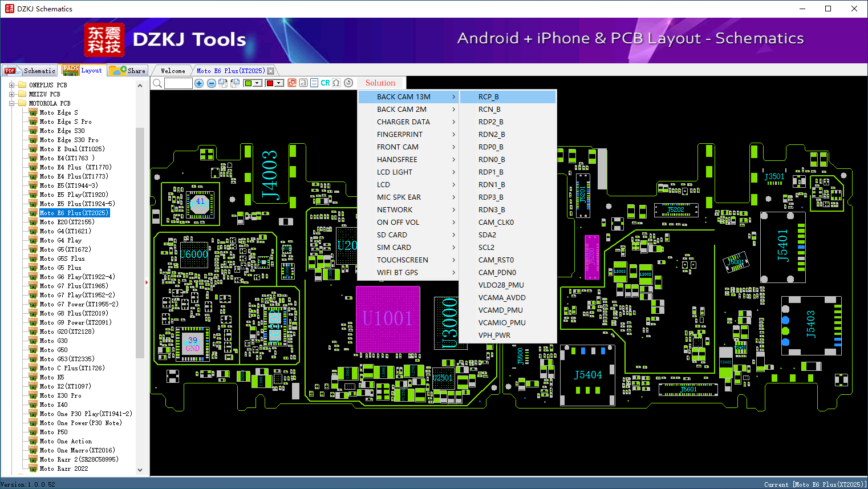Open the red color dropdown arrow
Screen dimensions: 868x489
click(279, 83)
